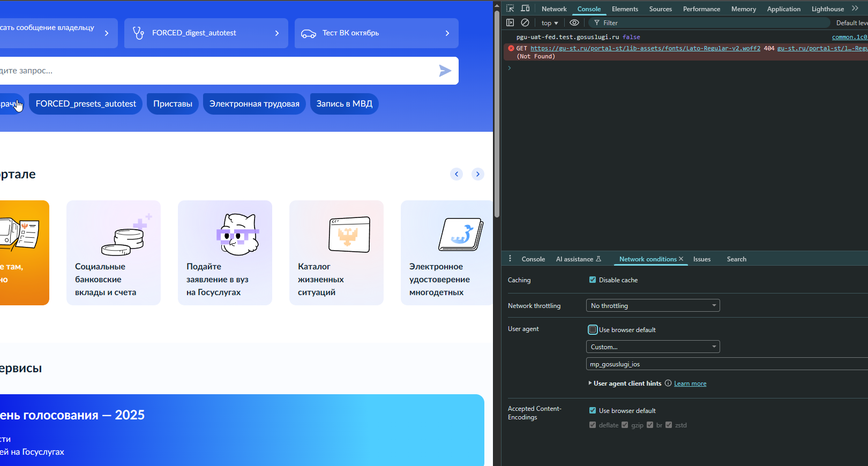Select the Приставы chip
Image resolution: width=868 pixels, height=466 pixels.
click(173, 104)
